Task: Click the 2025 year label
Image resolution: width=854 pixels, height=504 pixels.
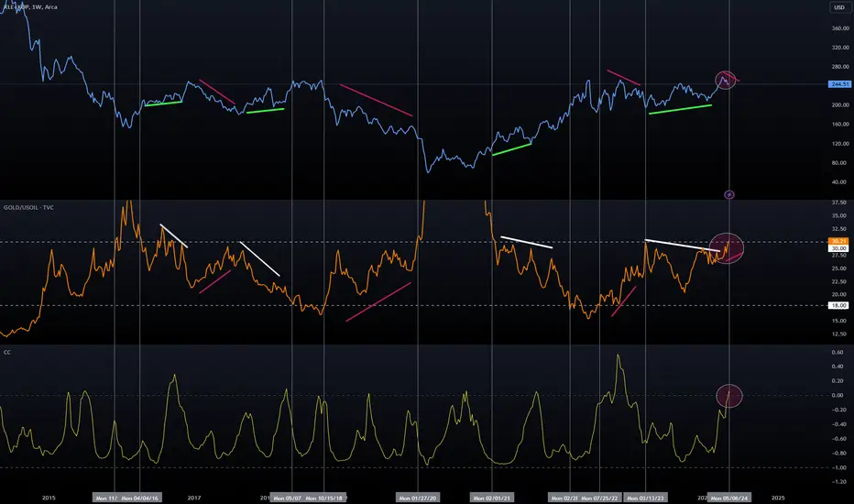Action: (778, 498)
